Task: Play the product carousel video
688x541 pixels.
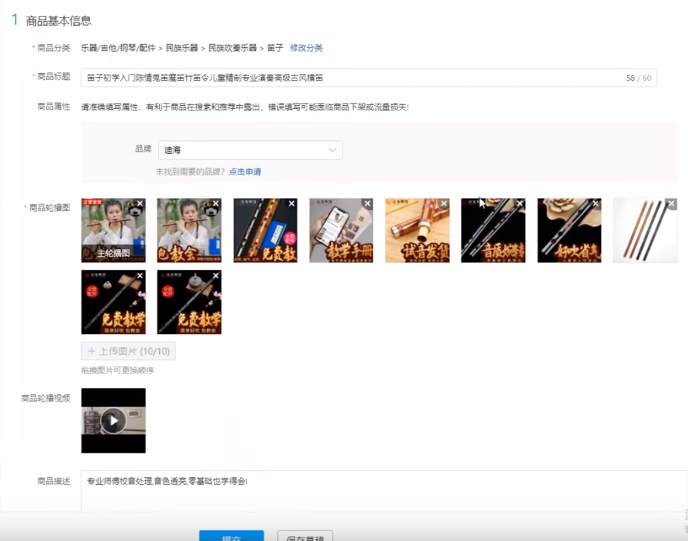Action: (113, 421)
